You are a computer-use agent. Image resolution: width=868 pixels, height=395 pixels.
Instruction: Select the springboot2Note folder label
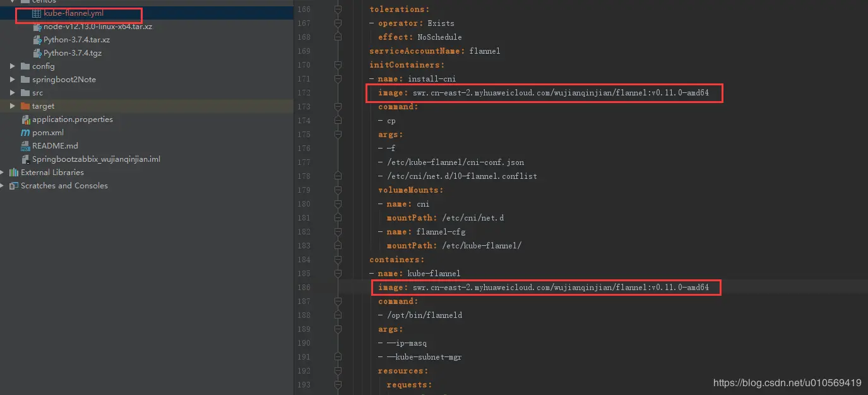(x=64, y=80)
